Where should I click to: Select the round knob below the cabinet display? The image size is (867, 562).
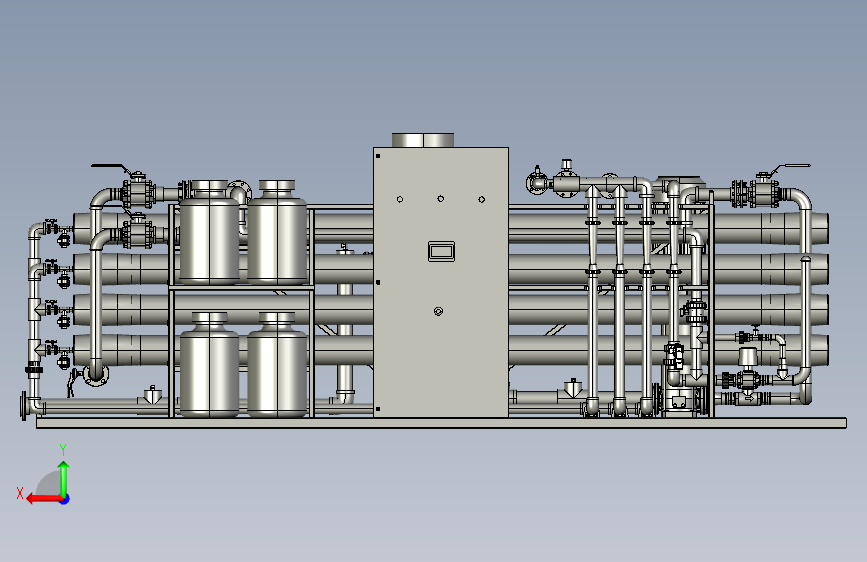438,311
